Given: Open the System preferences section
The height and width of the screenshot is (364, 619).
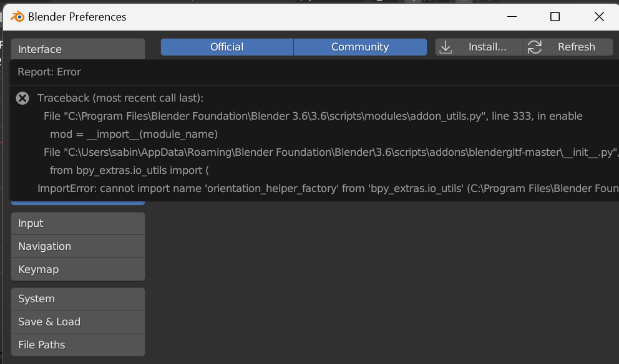Looking at the screenshot, I should click(77, 298).
